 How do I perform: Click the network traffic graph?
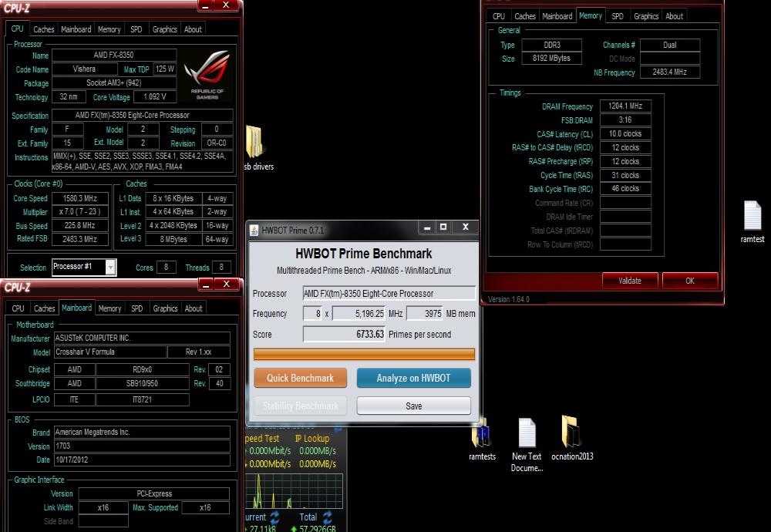(294, 490)
